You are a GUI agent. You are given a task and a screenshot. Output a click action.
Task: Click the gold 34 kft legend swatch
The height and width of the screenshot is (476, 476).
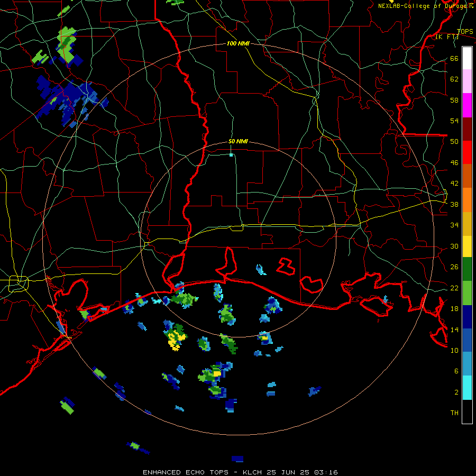click(x=467, y=224)
